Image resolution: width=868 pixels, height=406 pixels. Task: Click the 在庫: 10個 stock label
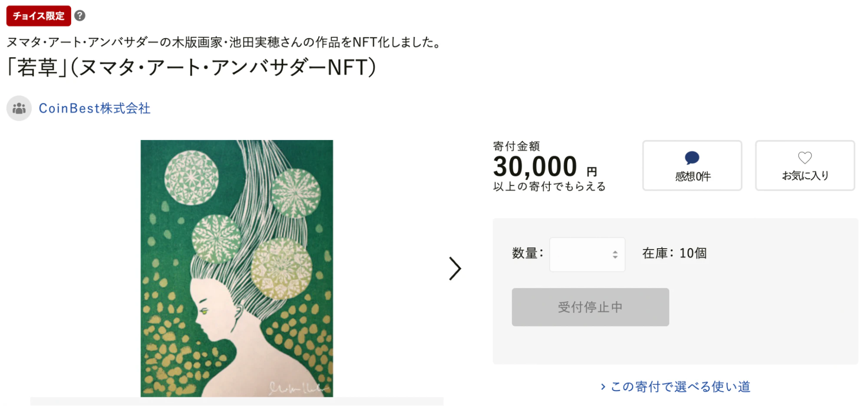pyautogui.click(x=674, y=253)
